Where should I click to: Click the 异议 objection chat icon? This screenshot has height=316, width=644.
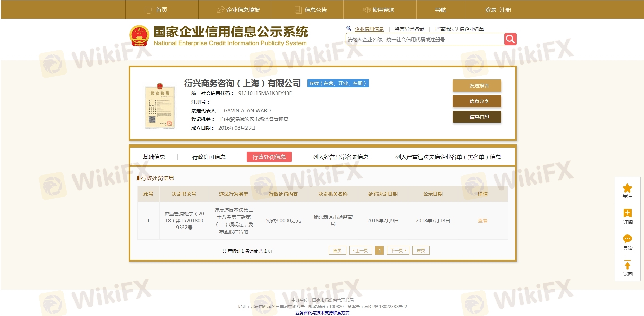tap(627, 239)
